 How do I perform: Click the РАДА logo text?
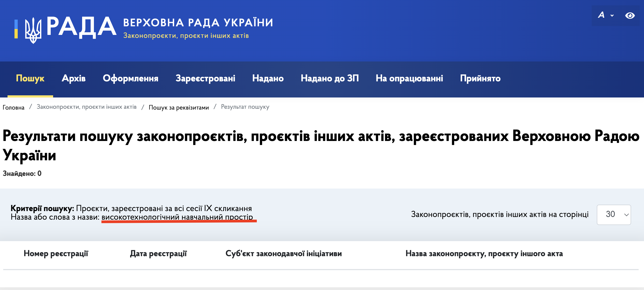point(82,27)
